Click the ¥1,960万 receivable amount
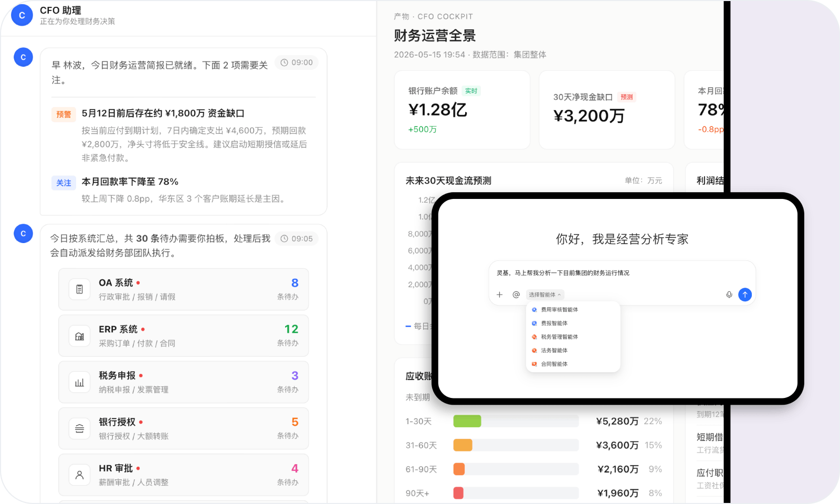Image resolution: width=840 pixels, height=504 pixels. 618,493
